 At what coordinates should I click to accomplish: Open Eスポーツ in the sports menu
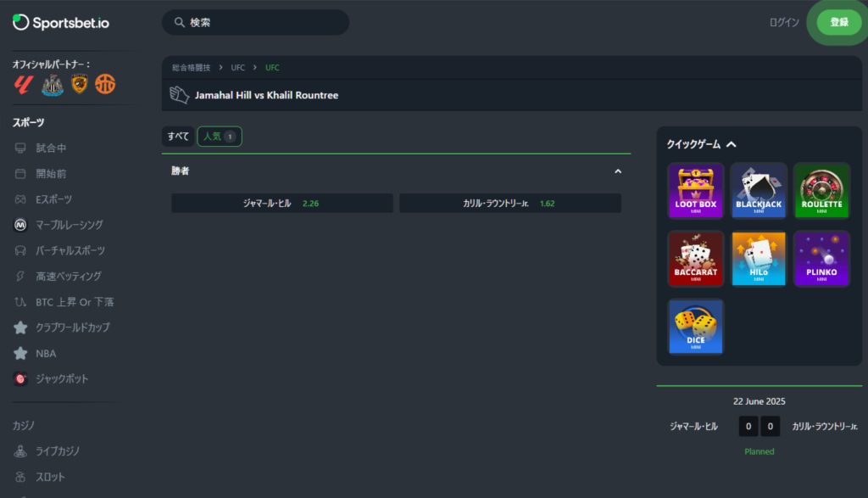(53, 199)
